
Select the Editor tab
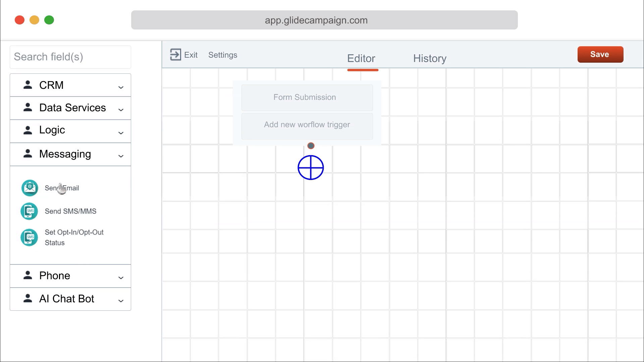point(361,58)
